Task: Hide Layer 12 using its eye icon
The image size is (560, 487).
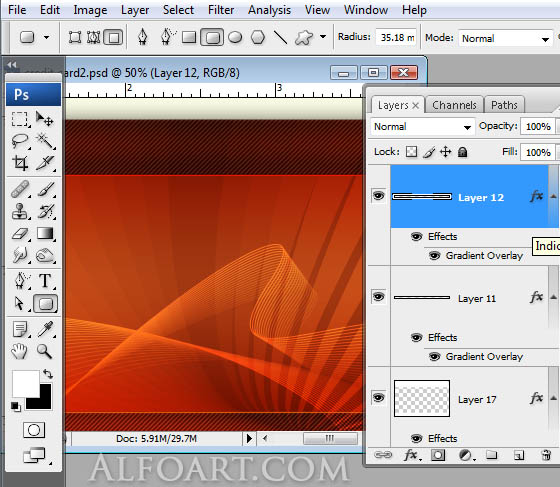Action: (379, 196)
